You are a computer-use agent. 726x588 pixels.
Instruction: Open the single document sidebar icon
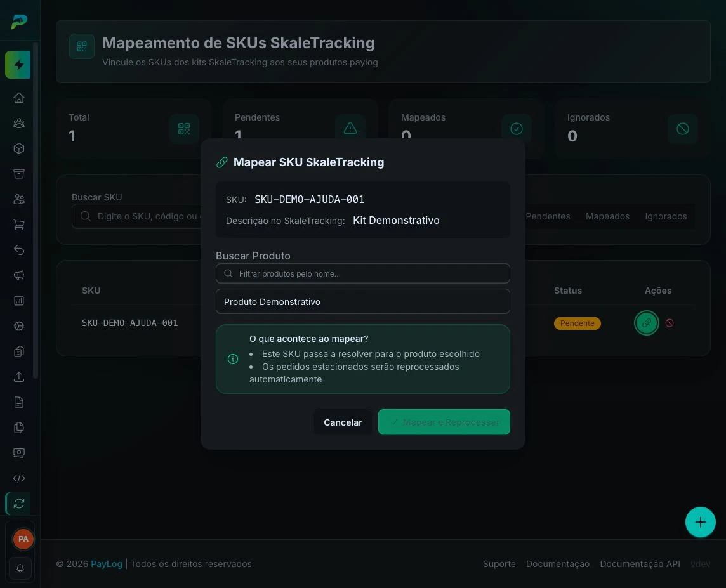(19, 403)
